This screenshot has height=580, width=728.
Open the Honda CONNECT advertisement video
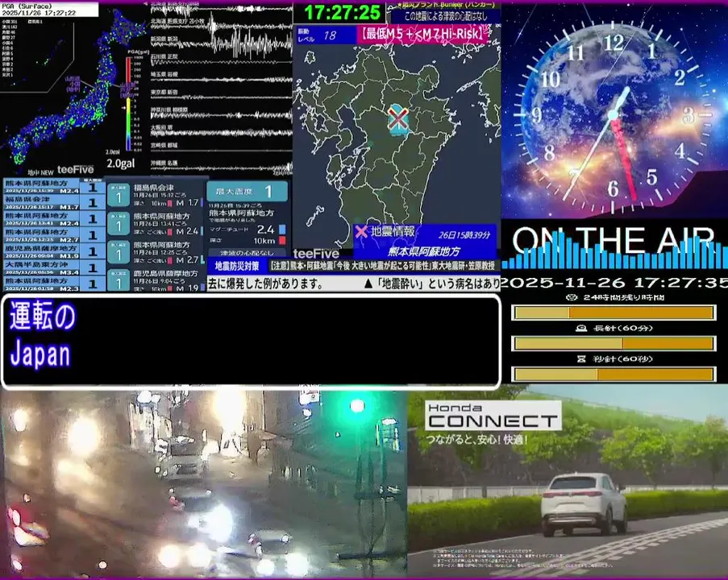(x=568, y=483)
